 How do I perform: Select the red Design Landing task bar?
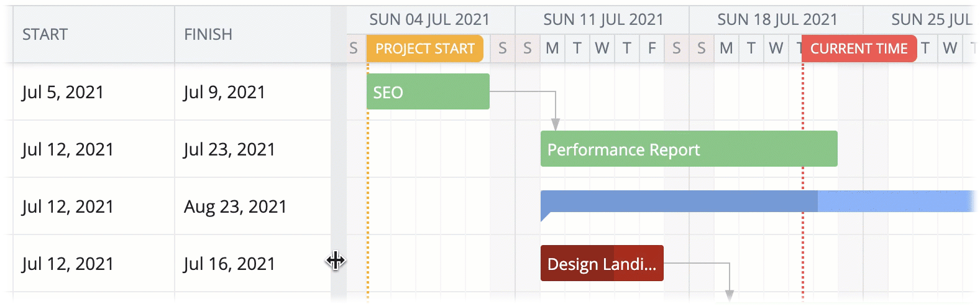coord(602,264)
